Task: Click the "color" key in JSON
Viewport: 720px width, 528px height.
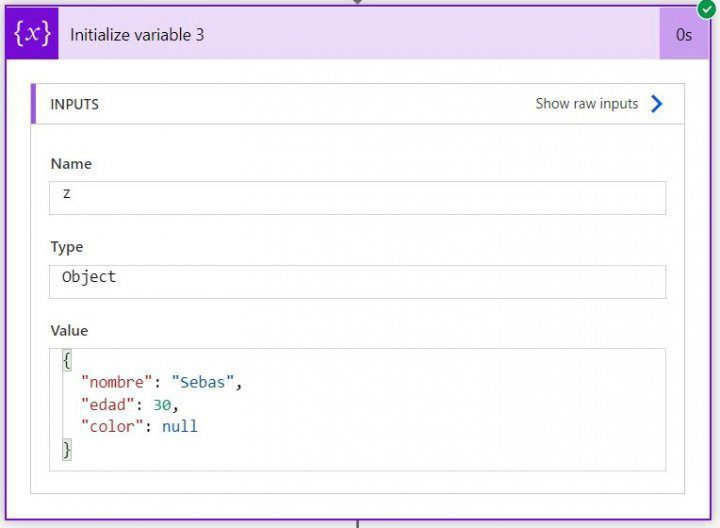Action: [112, 427]
